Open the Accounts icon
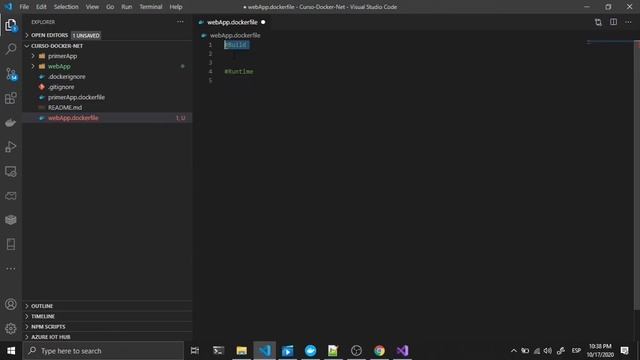The image size is (640, 360). pyautogui.click(x=11, y=304)
